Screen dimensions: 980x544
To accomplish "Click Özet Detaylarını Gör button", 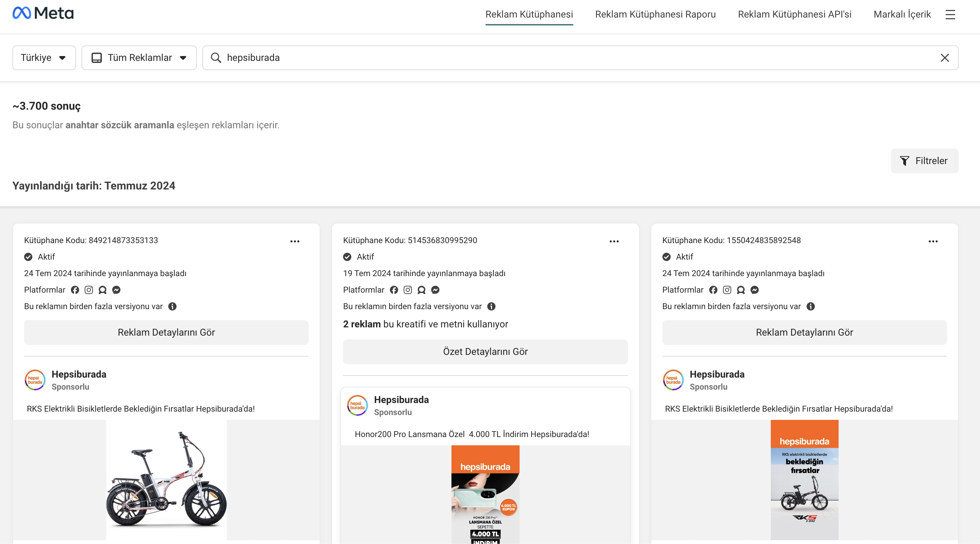I will click(485, 352).
